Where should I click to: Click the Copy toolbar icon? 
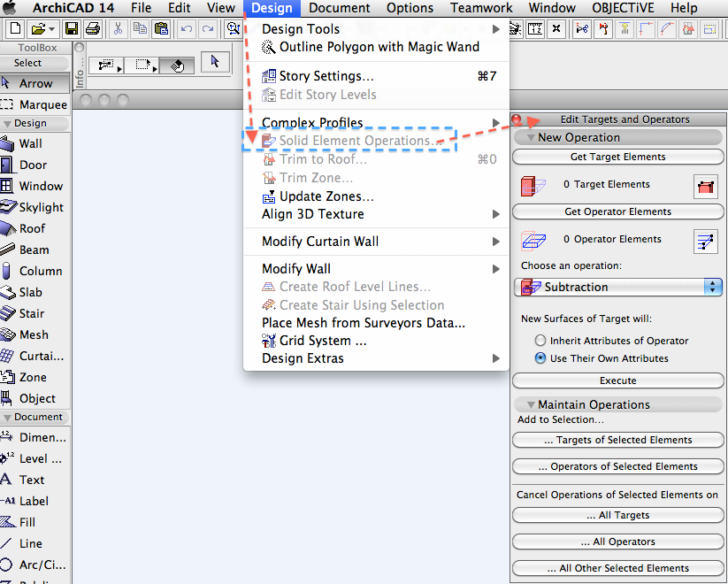coord(140,29)
